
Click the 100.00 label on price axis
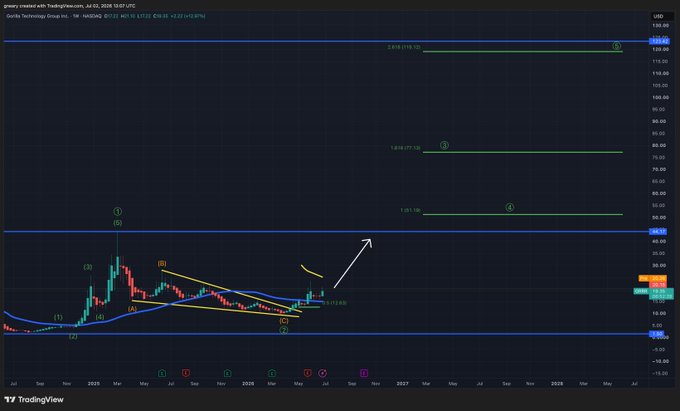coord(660,97)
